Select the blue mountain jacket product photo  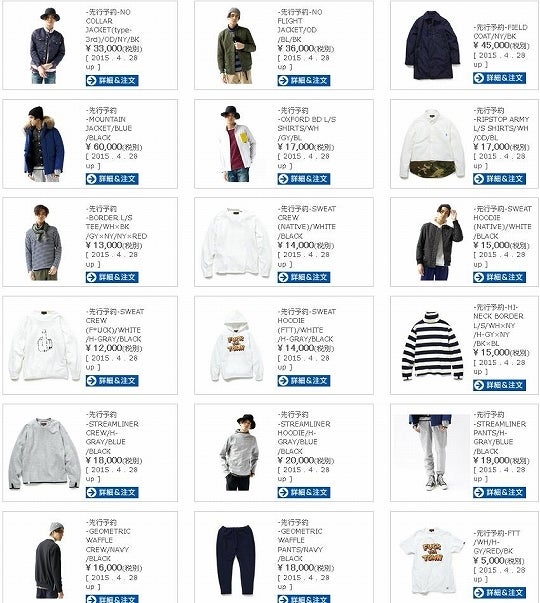coord(44,144)
